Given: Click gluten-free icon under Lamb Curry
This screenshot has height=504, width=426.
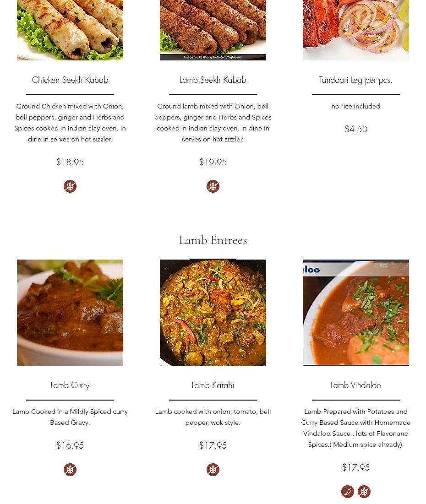Looking at the screenshot, I should [x=70, y=470].
